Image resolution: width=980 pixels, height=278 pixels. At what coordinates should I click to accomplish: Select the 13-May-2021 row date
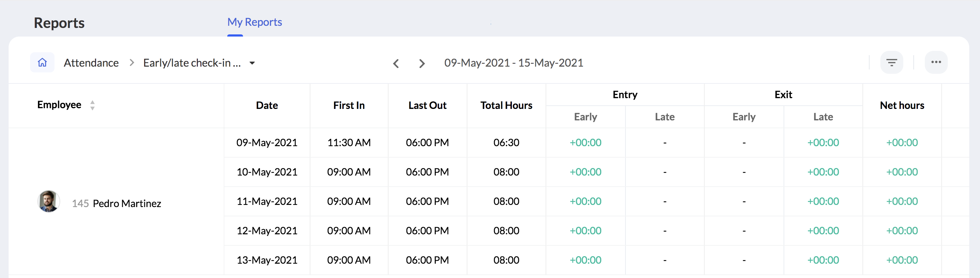[x=267, y=260]
